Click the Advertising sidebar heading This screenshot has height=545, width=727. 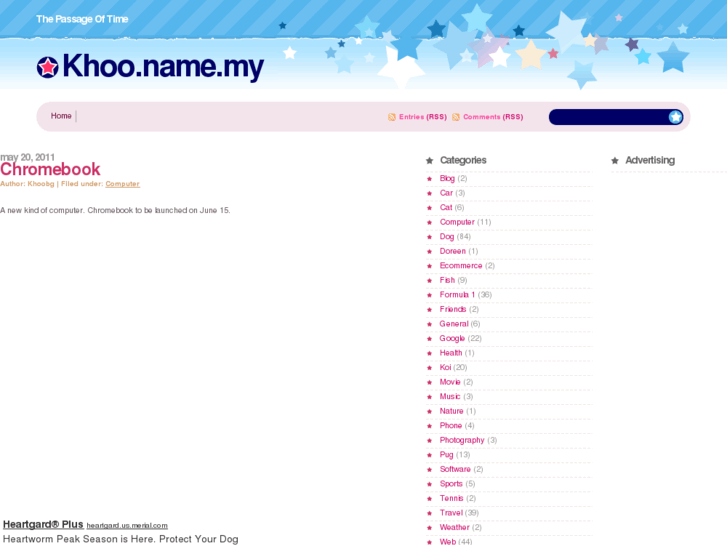(650, 160)
